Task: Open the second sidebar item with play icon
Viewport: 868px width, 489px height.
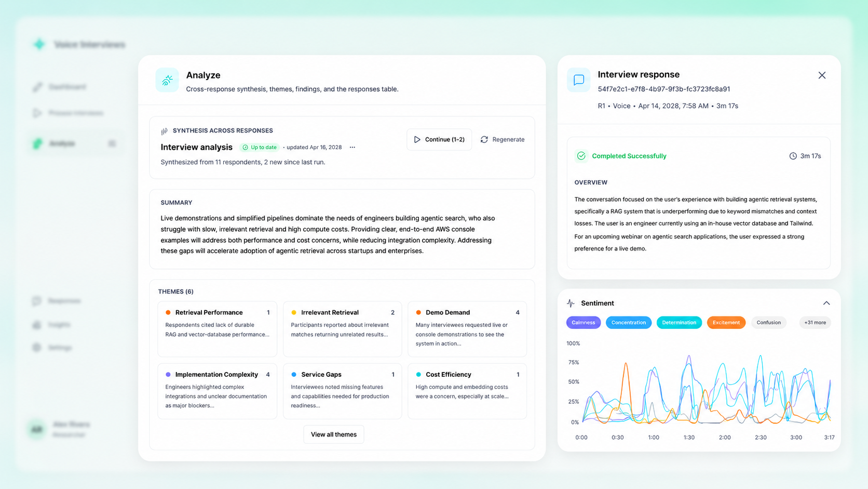Action: click(69, 113)
